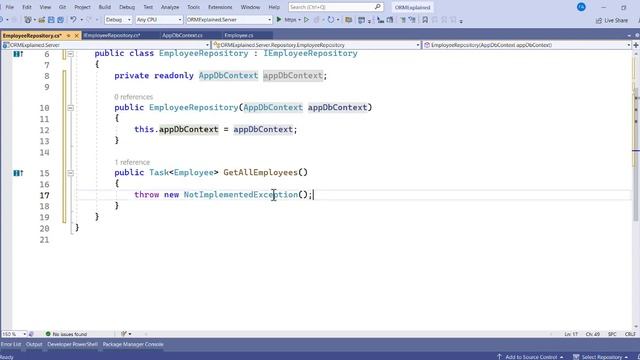Click the Live Share button
The width and height of the screenshot is (640, 360).
[x=611, y=20]
